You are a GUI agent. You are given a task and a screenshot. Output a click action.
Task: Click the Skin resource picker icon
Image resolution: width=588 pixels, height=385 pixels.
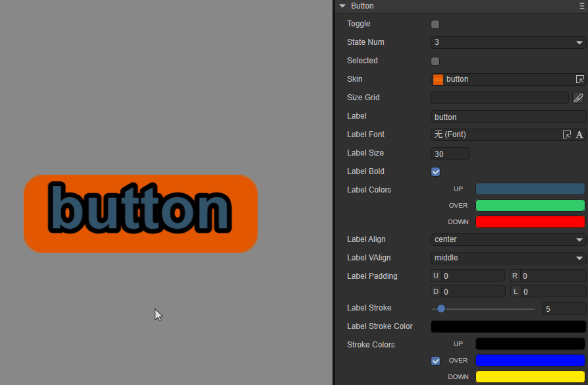click(579, 79)
